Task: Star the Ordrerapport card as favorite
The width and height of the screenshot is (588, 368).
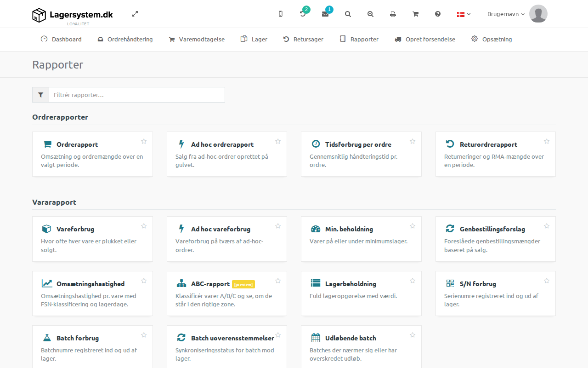Action: pos(144,141)
